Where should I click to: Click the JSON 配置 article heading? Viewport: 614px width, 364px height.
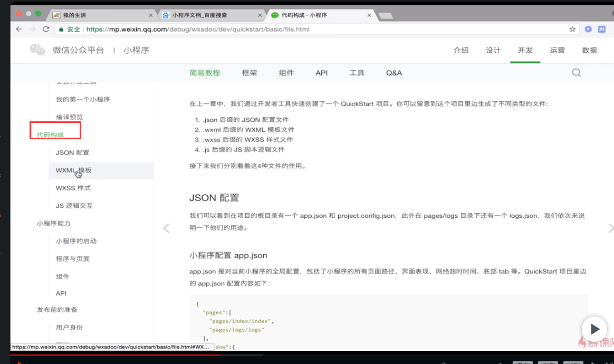click(x=214, y=198)
